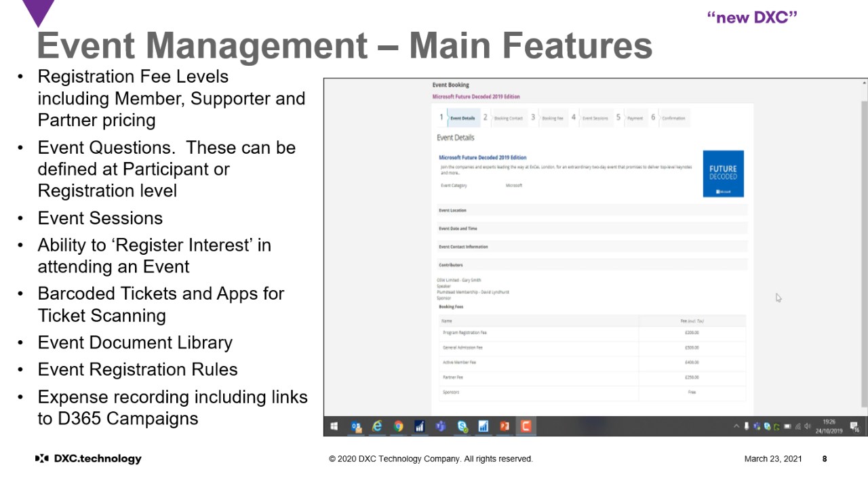Select the General Admission Fee row
The image size is (868, 488).
pos(592,348)
